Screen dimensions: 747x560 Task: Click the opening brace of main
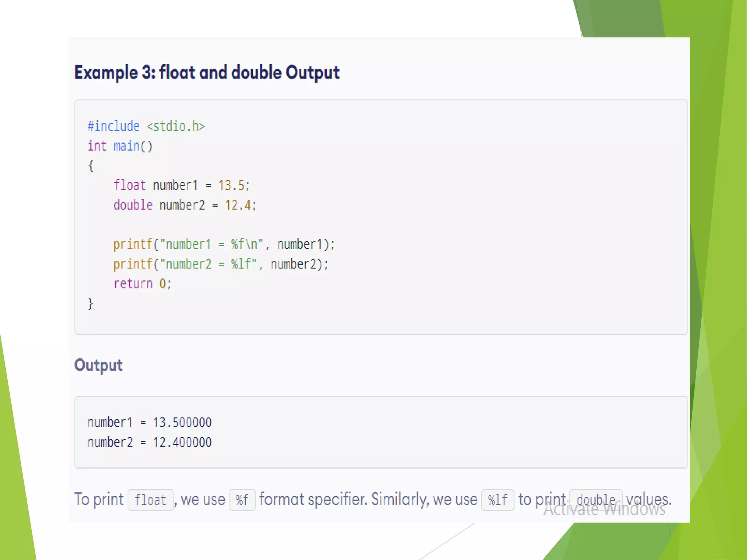90,166
